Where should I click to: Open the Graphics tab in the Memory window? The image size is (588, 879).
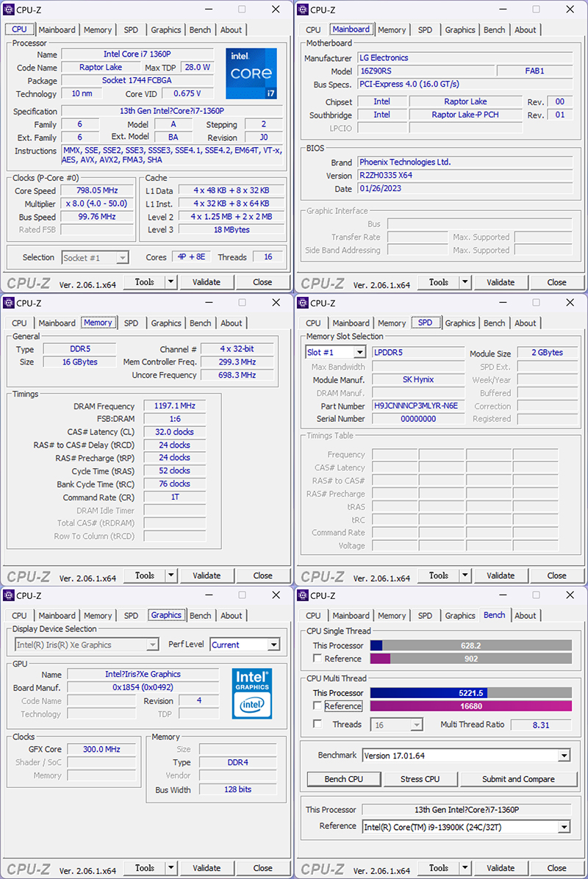(x=166, y=323)
